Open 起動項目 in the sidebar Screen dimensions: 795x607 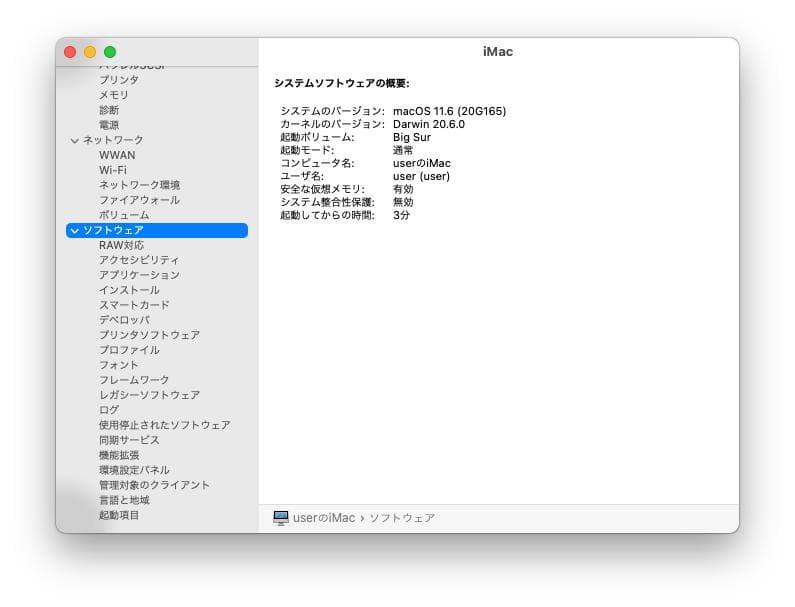coord(119,515)
